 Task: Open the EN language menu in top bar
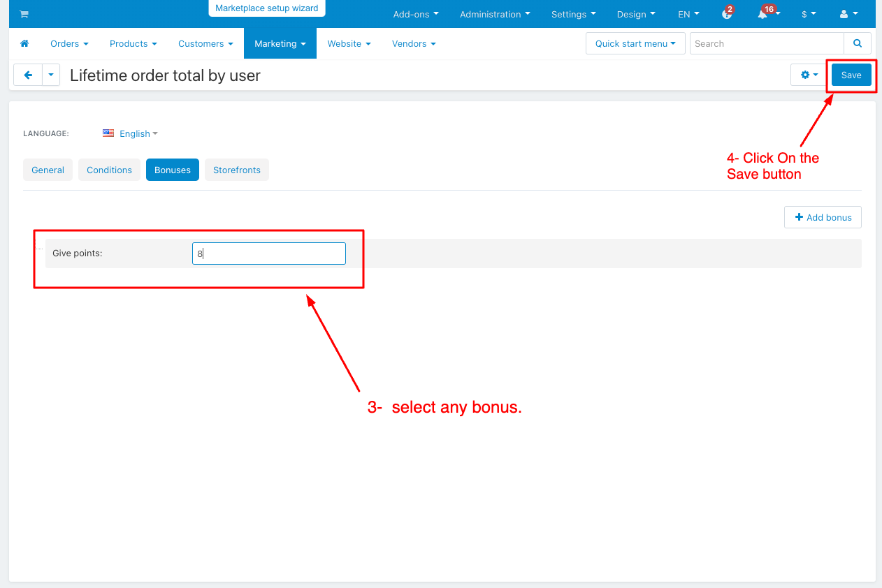coord(688,14)
